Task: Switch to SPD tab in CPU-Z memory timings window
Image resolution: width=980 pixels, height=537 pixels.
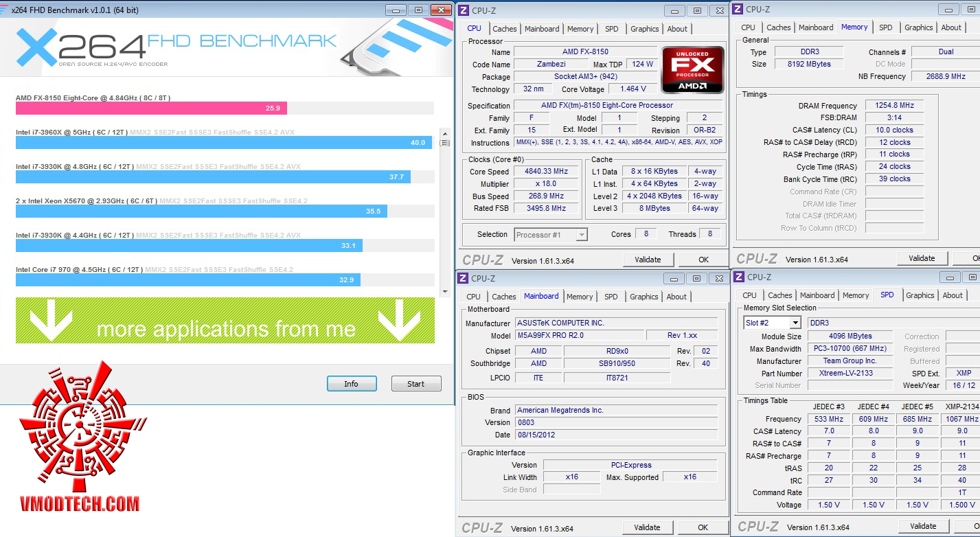Action: pyautogui.click(x=886, y=27)
